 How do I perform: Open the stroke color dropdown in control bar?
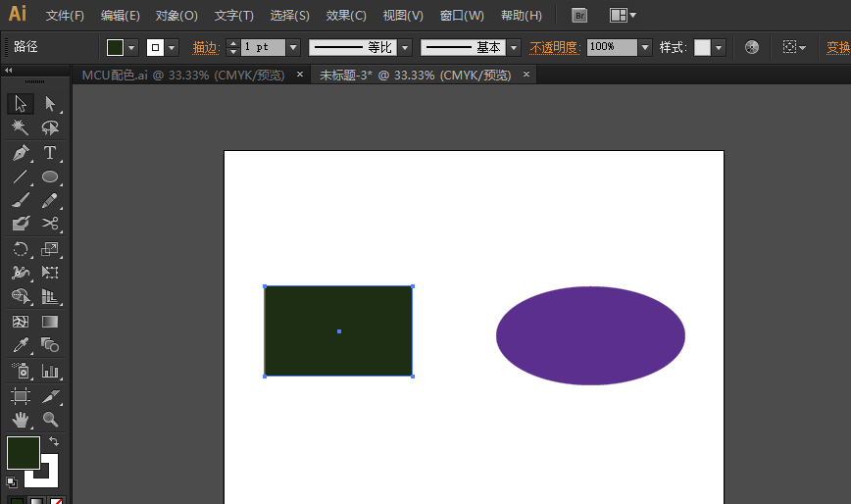click(172, 48)
